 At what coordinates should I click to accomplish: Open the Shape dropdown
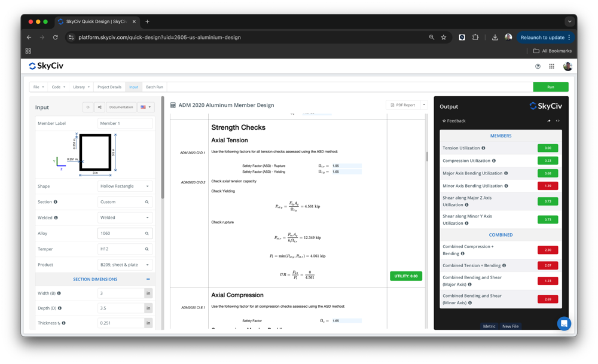124,186
